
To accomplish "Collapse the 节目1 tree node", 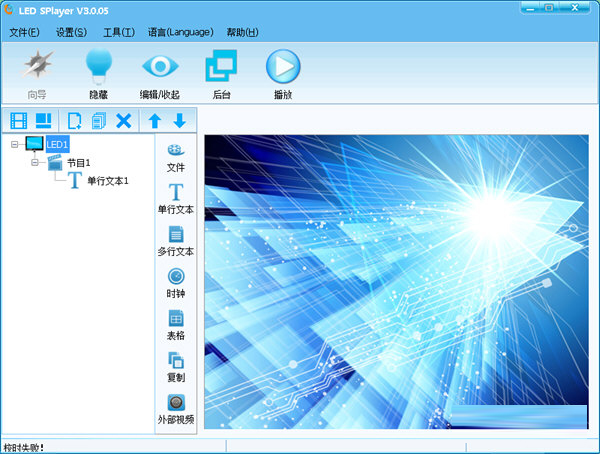I will pyautogui.click(x=34, y=162).
